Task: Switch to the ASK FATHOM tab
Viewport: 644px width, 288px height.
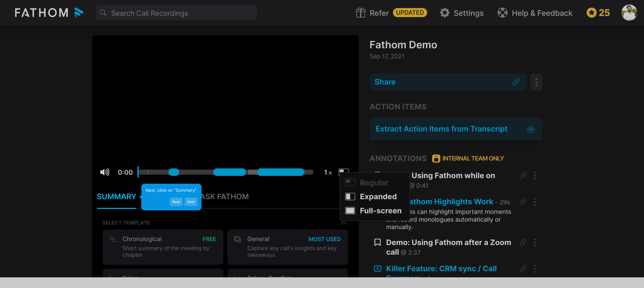Action: (225, 197)
